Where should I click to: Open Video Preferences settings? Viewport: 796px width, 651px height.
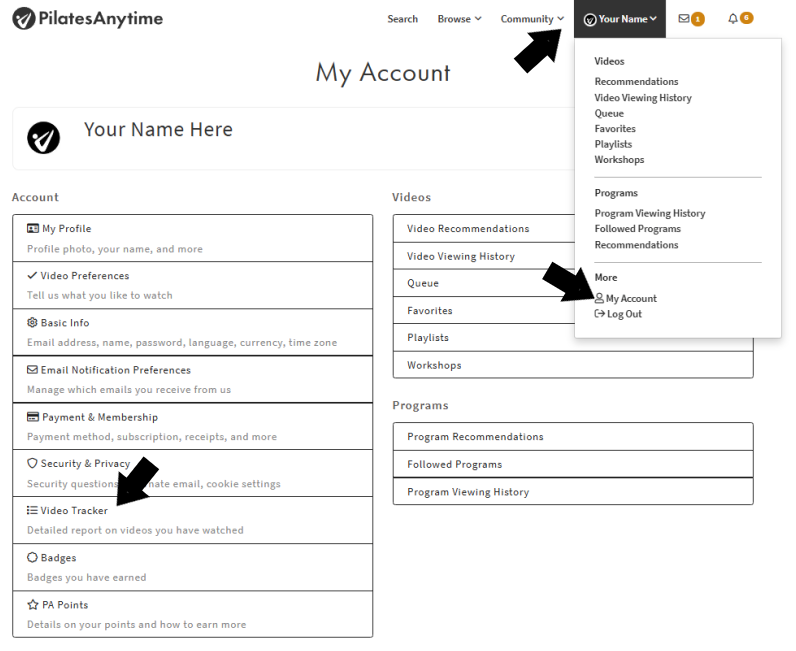[192, 285]
